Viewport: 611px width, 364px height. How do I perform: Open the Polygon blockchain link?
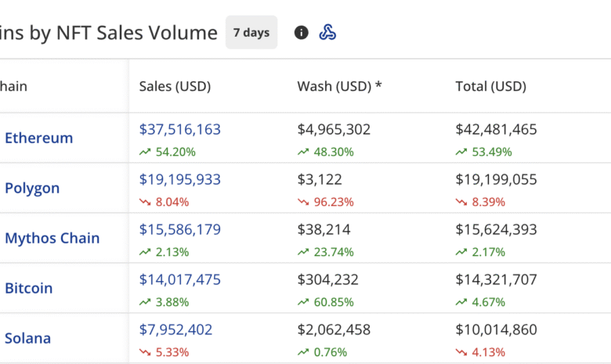(x=32, y=188)
